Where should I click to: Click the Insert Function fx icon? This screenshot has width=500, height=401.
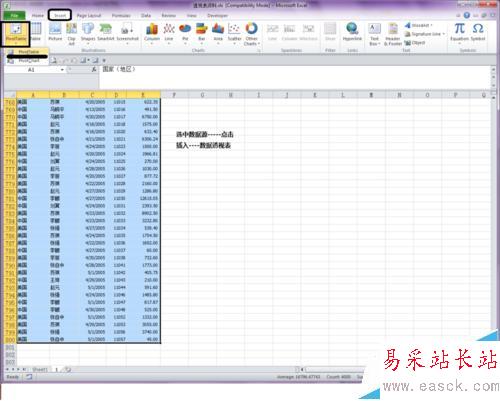(x=94, y=69)
